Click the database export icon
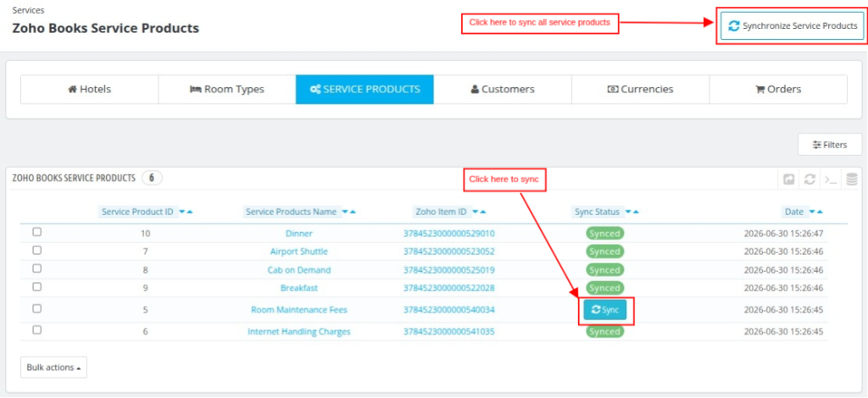Image resolution: width=868 pixels, height=398 pixels. (x=851, y=180)
